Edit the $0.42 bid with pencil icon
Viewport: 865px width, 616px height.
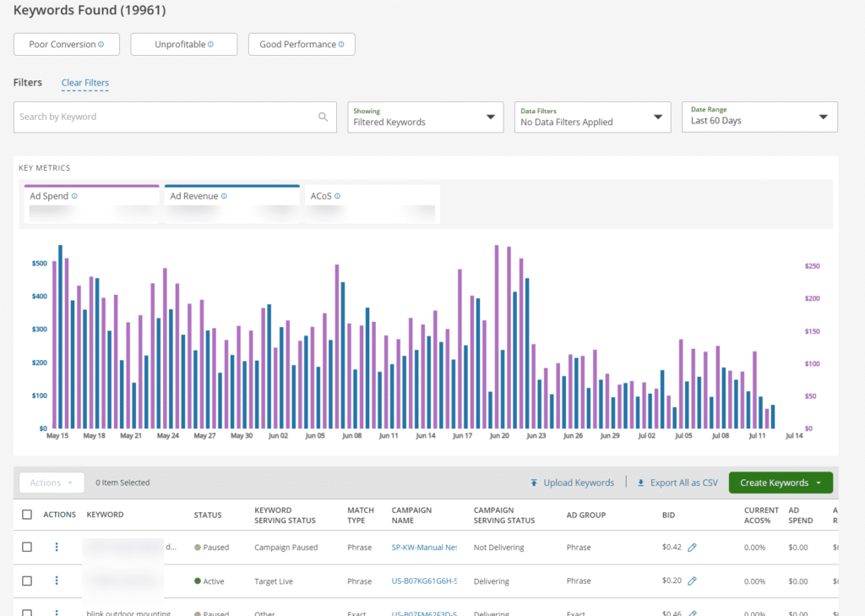[x=692, y=548]
